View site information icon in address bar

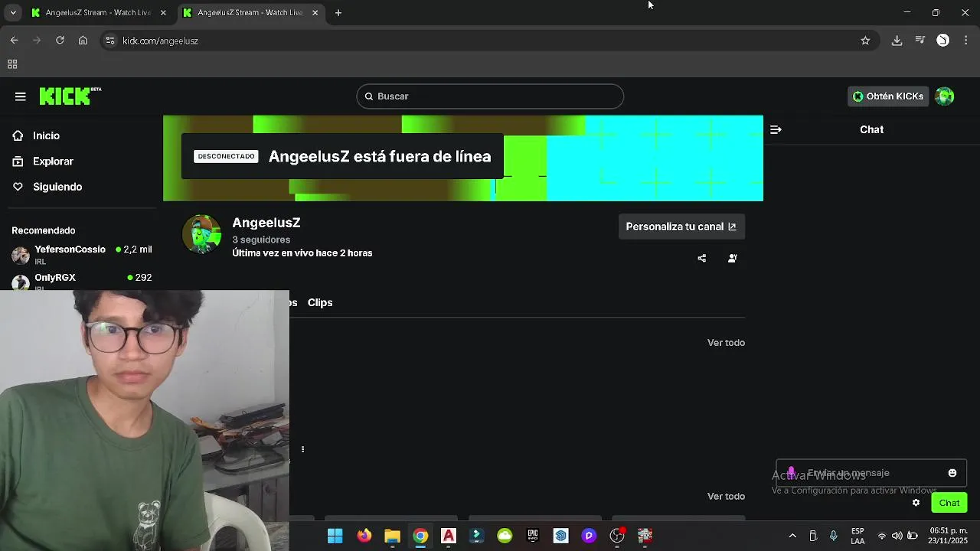(x=110, y=41)
